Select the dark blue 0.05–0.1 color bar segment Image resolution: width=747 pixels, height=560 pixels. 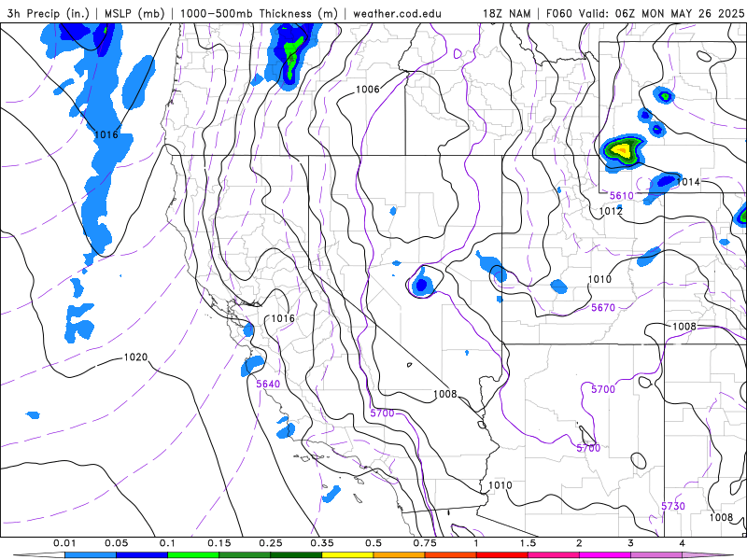(x=142, y=555)
